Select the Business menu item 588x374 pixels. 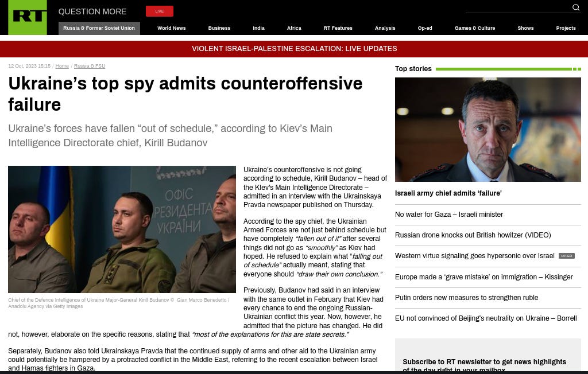pyautogui.click(x=219, y=28)
